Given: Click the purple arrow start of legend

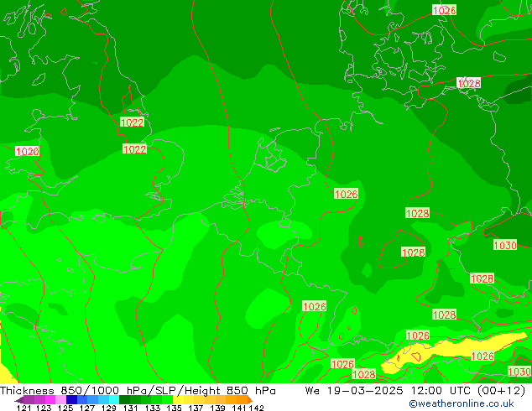Looking at the screenshot, I should click(19, 400).
